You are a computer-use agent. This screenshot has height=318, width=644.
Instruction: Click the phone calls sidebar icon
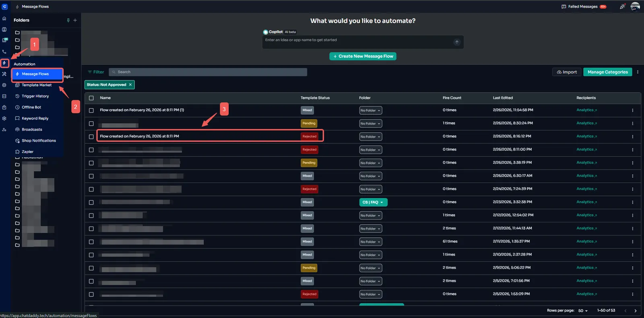coord(4,52)
